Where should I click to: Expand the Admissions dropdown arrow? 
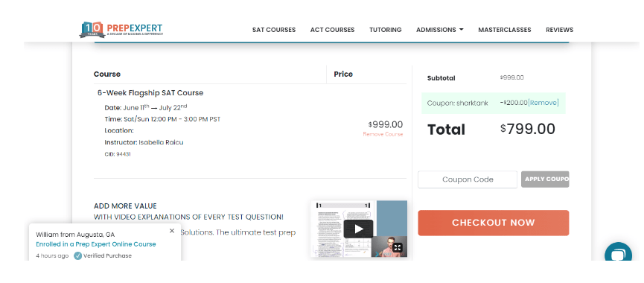(x=462, y=30)
